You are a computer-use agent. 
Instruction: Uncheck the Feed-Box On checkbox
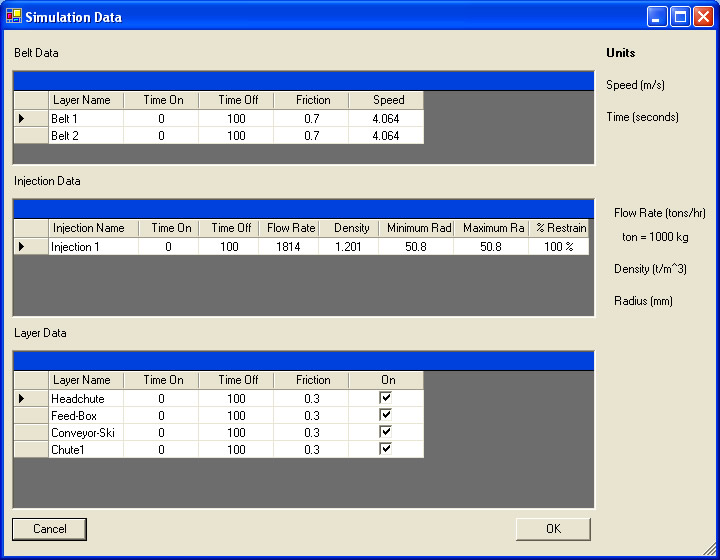(385, 416)
